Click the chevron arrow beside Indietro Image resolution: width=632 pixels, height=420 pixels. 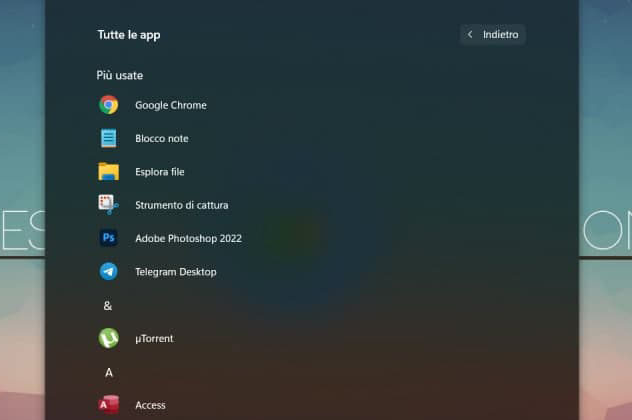470,35
